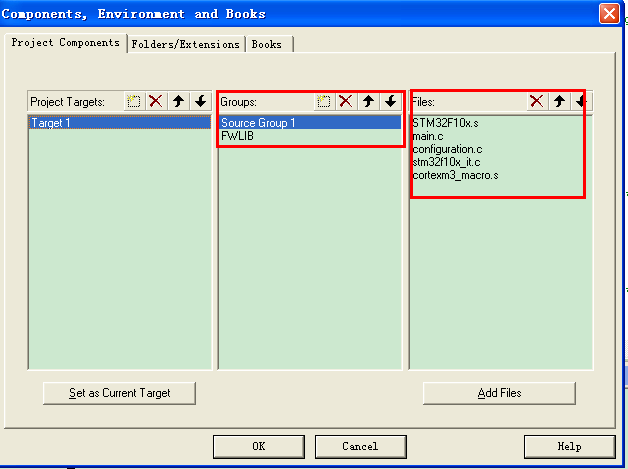This screenshot has height=469, width=628.
Task: Open the Folders/Extensions tab
Action: pos(185,44)
